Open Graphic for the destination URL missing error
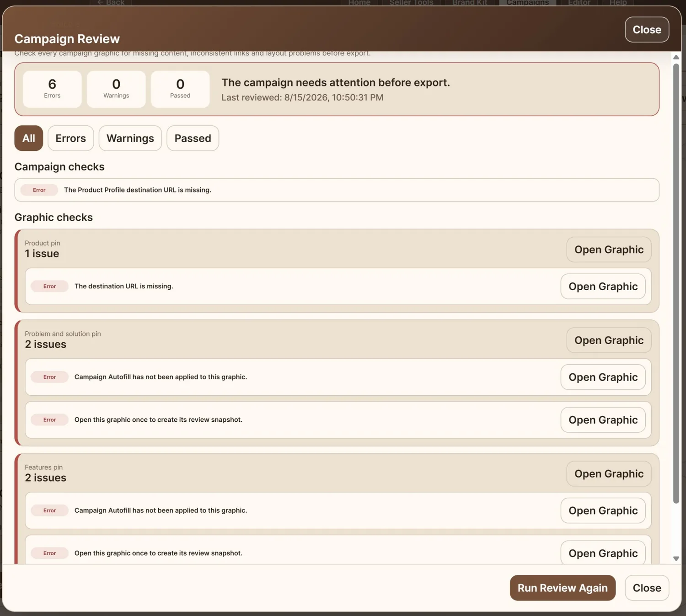The height and width of the screenshot is (616, 686). click(x=603, y=287)
